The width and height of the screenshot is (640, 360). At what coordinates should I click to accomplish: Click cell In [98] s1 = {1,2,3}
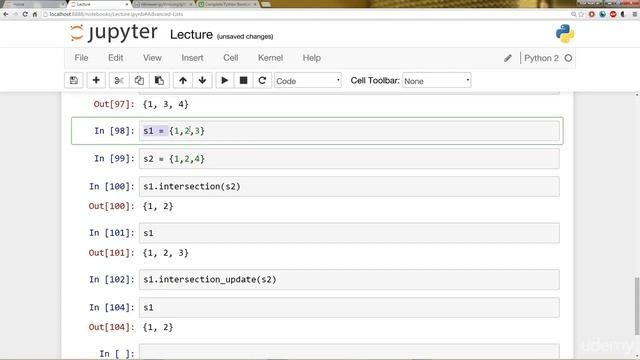coord(349,131)
